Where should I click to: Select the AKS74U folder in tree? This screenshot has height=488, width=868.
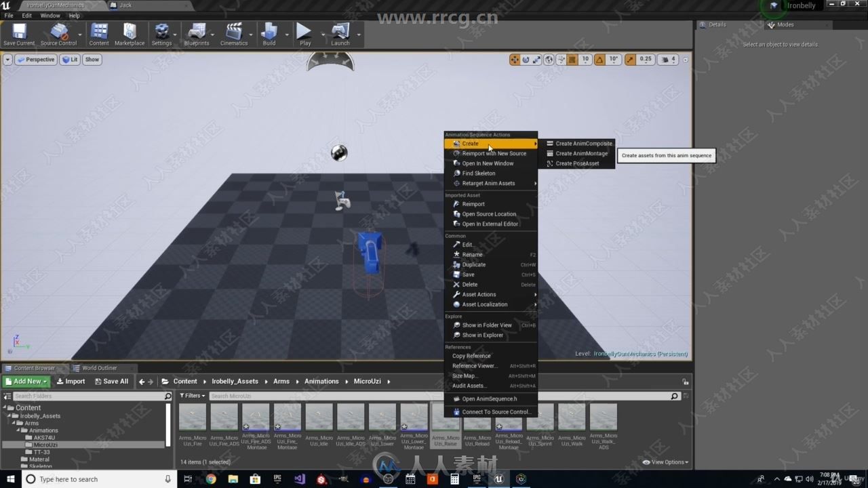pos(44,438)
